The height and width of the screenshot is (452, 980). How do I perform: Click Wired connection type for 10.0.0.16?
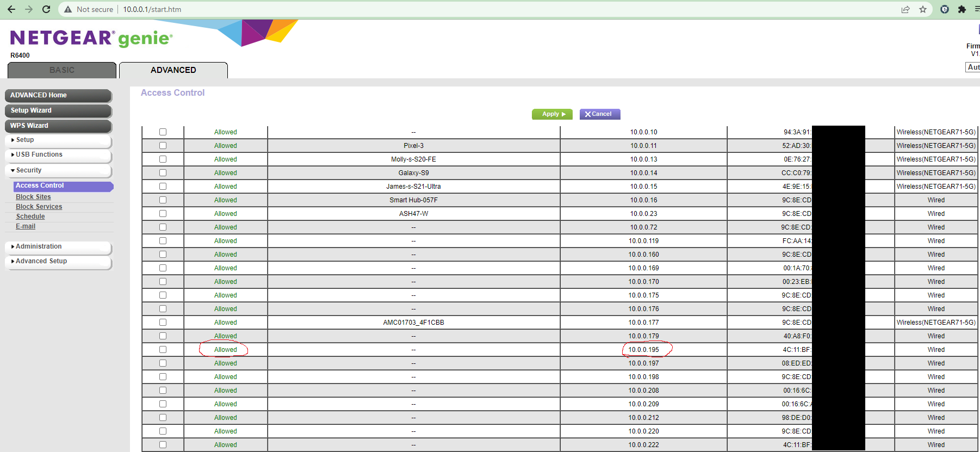point(936,200)
